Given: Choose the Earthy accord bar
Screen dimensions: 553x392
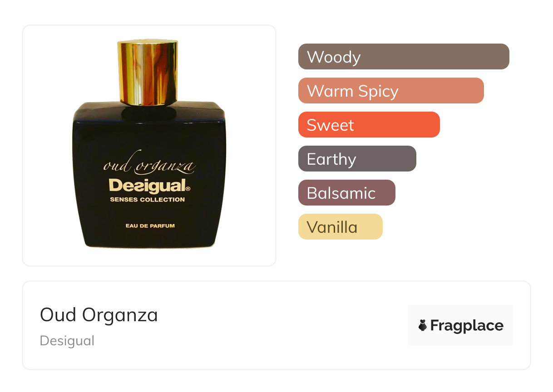Looking at the screenshot, I should coord(357,159).
